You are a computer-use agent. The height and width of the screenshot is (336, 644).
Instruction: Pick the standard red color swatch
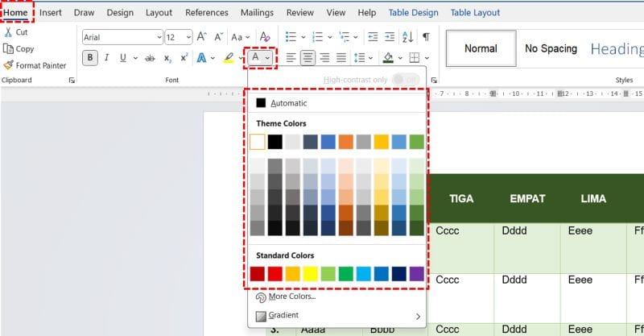click(x=275, y=273)
